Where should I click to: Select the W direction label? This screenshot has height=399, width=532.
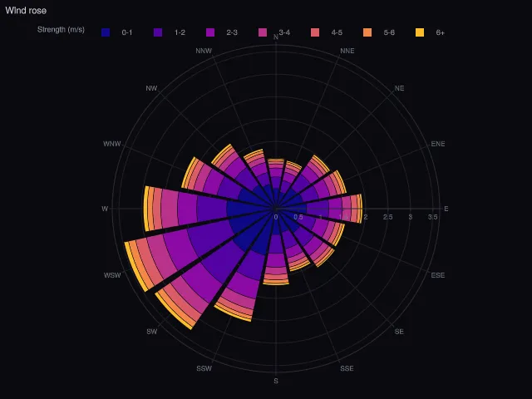(x=105, y=209)
